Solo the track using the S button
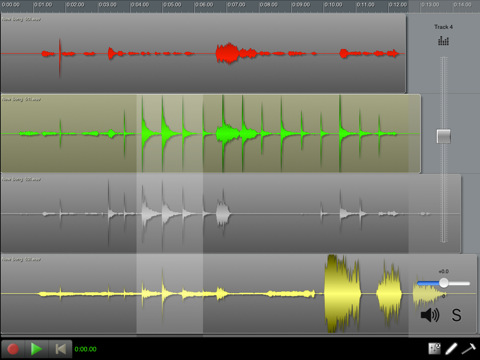Viewport: 480px width, 360px height. point(456,315)
